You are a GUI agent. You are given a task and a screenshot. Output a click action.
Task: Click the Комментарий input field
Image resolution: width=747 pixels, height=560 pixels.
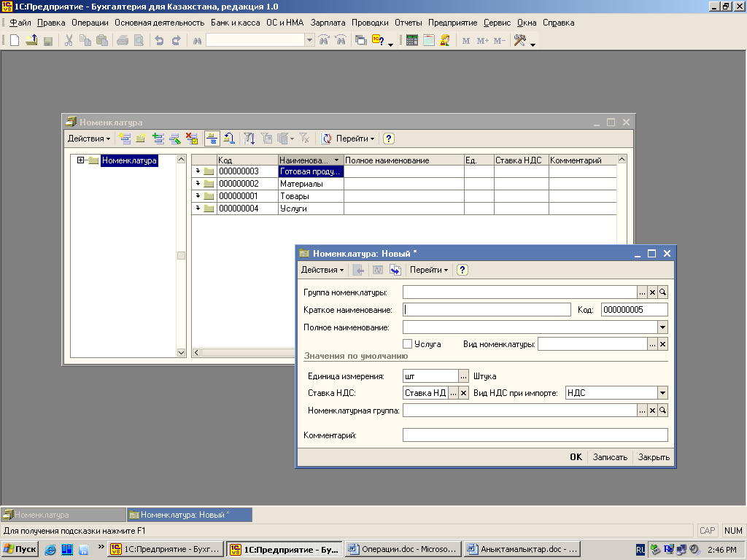pyautogui.click(x=535, y=435)
